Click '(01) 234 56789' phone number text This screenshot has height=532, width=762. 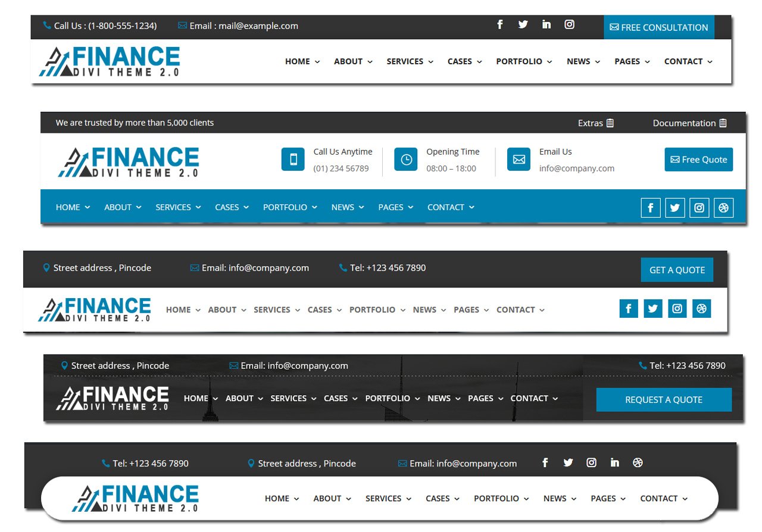341,168
